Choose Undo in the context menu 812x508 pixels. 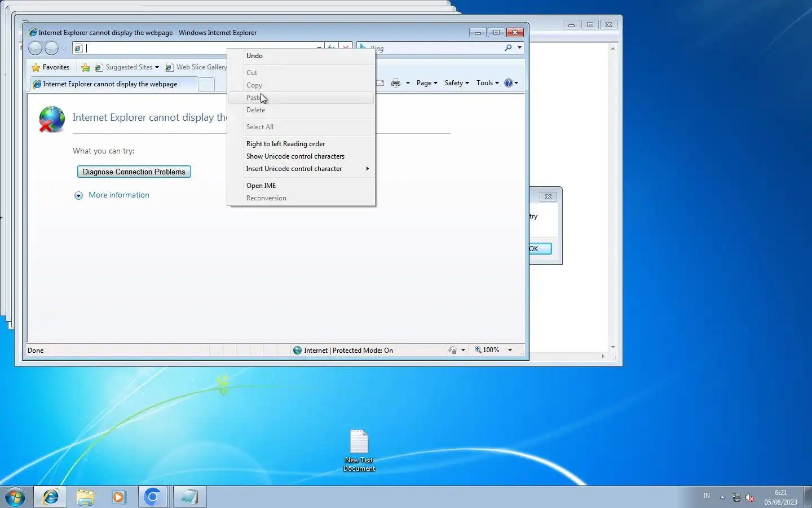click(x=301, y=56)
